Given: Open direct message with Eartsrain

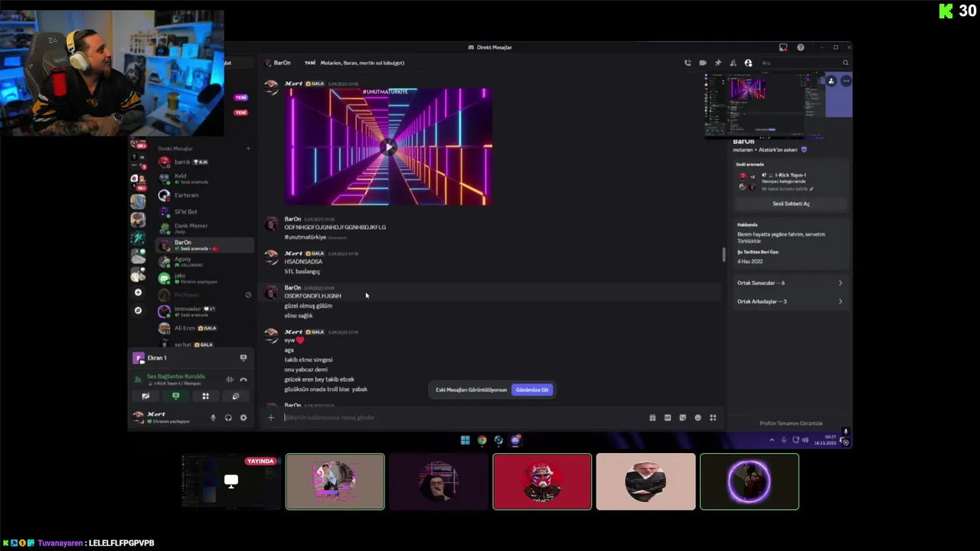Looking at the screenshot, I should coord(205,195).
